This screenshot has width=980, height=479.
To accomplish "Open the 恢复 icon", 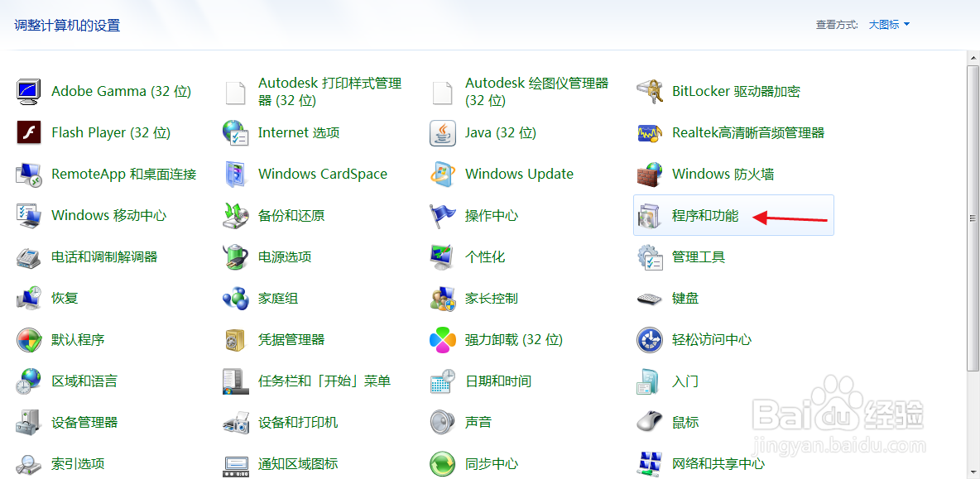I will 28,298.
